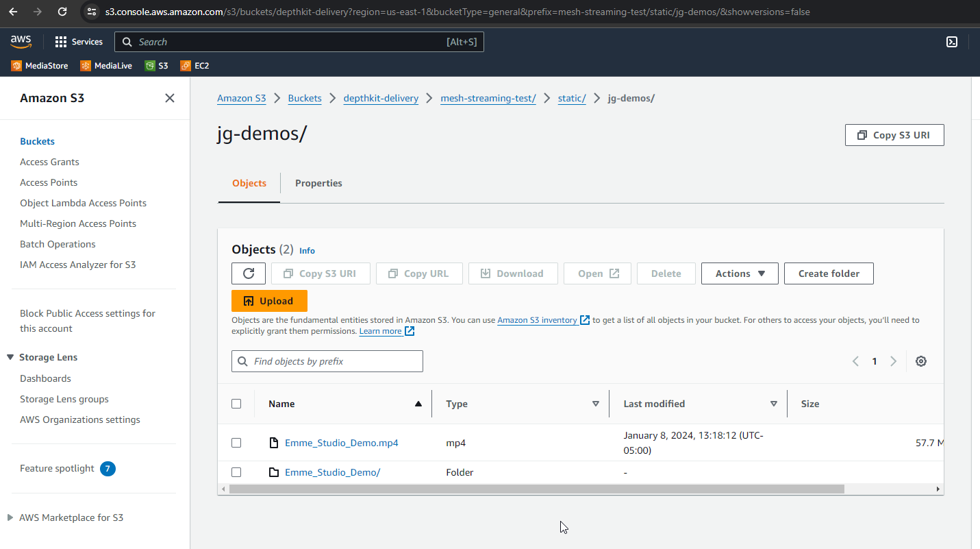
Task: Open the Type column filter arrow
Action: (596, 404)
